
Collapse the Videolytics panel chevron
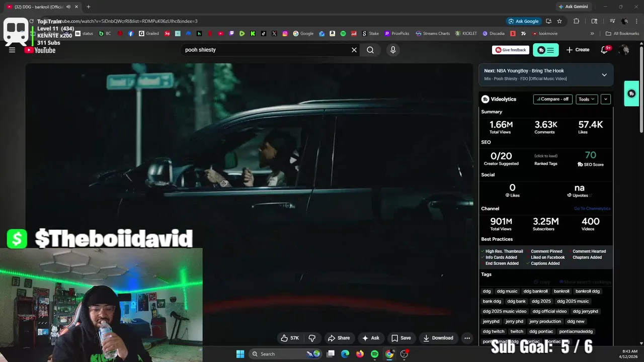point(606,99)
